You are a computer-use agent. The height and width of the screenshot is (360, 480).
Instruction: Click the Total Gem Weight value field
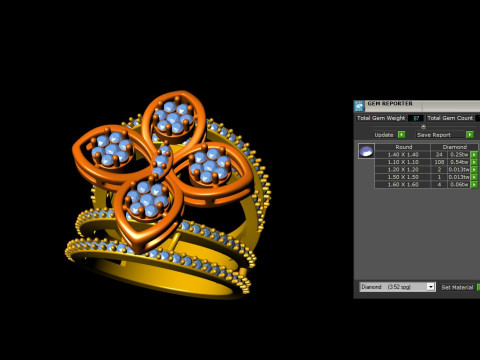416,118
